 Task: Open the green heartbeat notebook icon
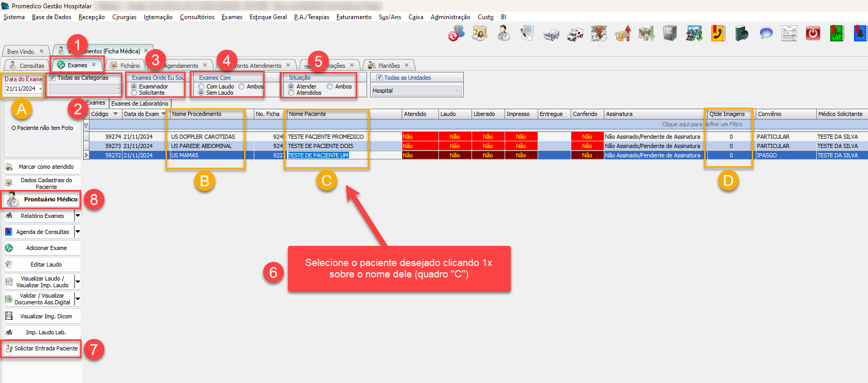(x=836, y=34)
